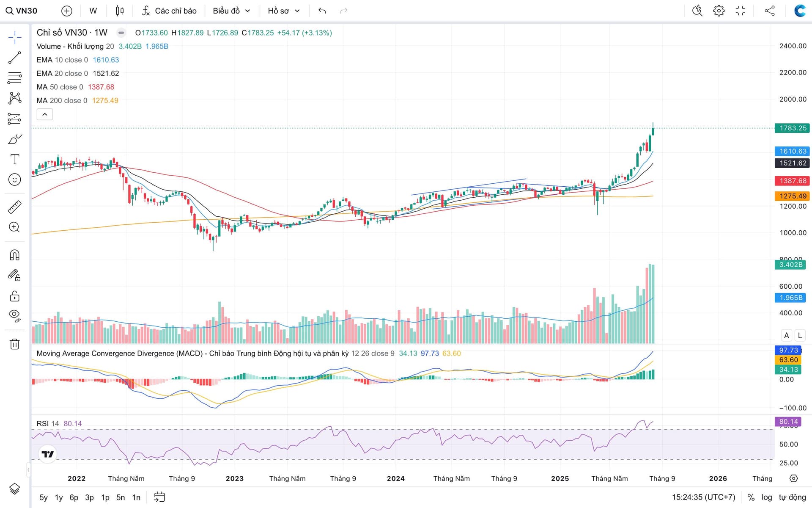Pick the ruler measure tool
This screenshot has height=508, width=812.
[x=14, y=207]
